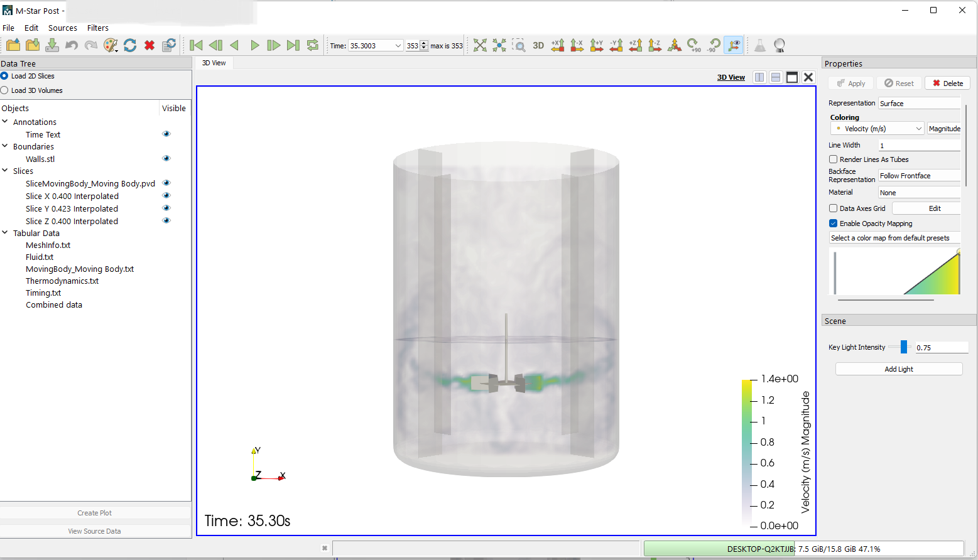Play the animation forward
The height and width of the screenshot is (560, 978).
click(254, 45)
